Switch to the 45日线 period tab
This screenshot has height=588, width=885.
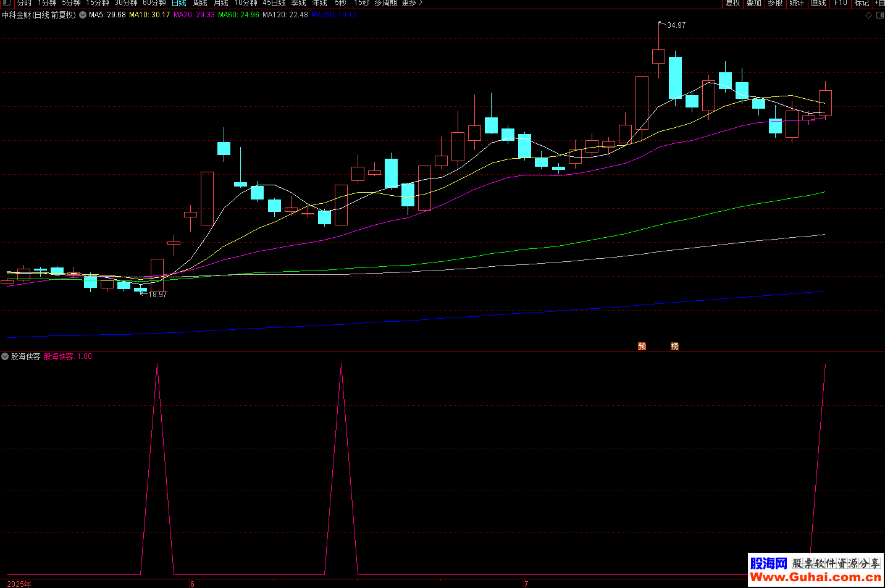point(274,3)
